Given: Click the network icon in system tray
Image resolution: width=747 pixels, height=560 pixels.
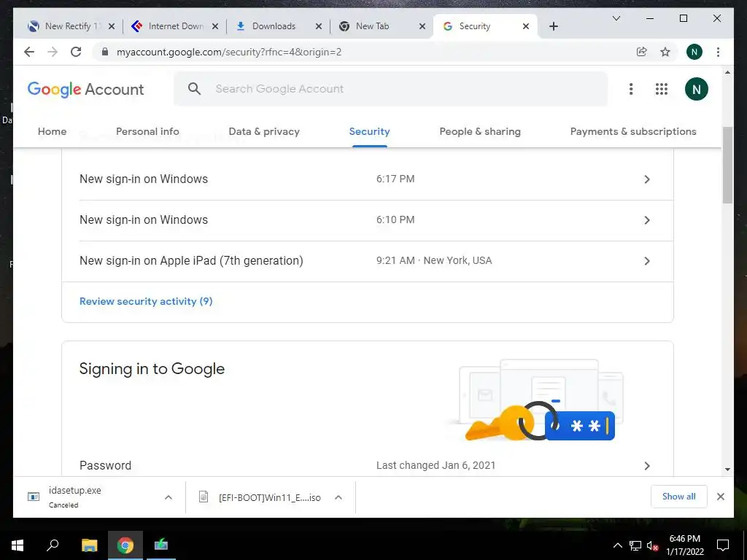Looking at the screenshot, I should point(635,545).
